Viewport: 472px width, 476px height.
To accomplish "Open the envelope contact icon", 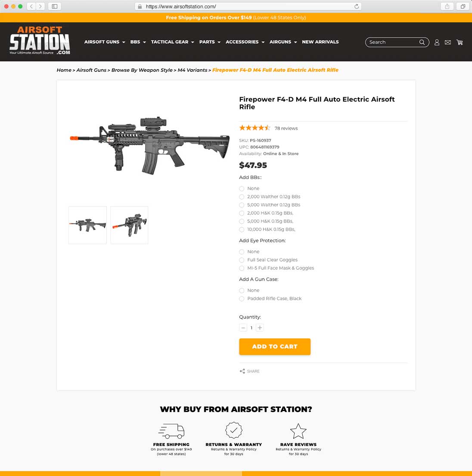I will [448, 42].
